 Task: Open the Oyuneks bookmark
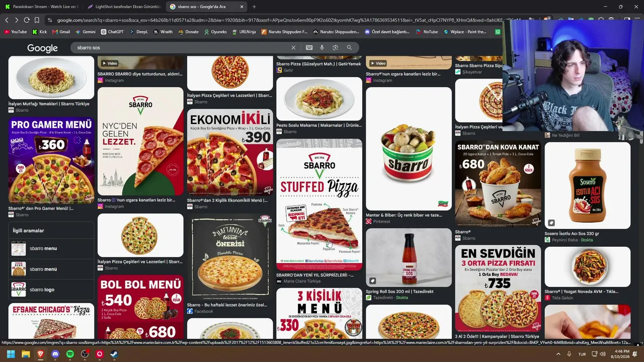click(x=215, y=32)
